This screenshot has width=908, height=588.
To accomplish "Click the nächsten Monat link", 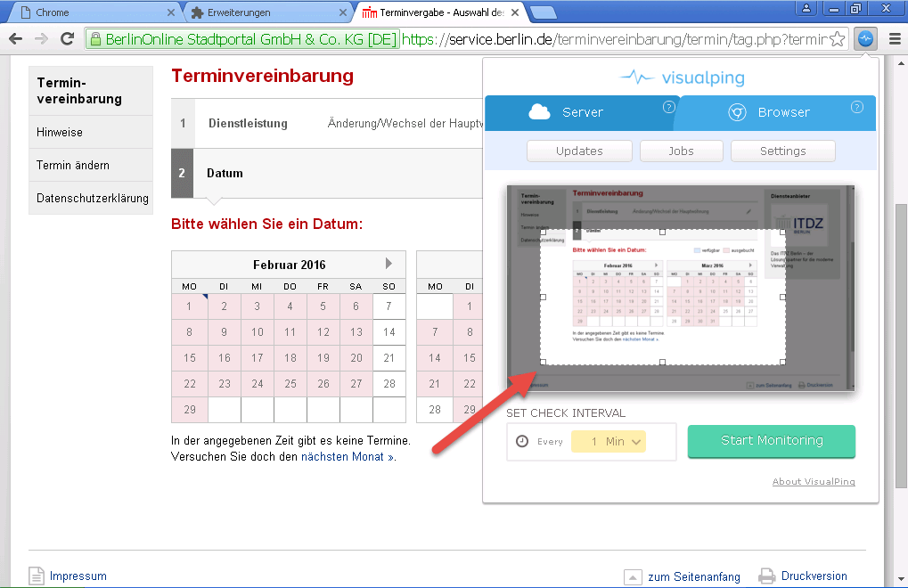I will 348,457.
